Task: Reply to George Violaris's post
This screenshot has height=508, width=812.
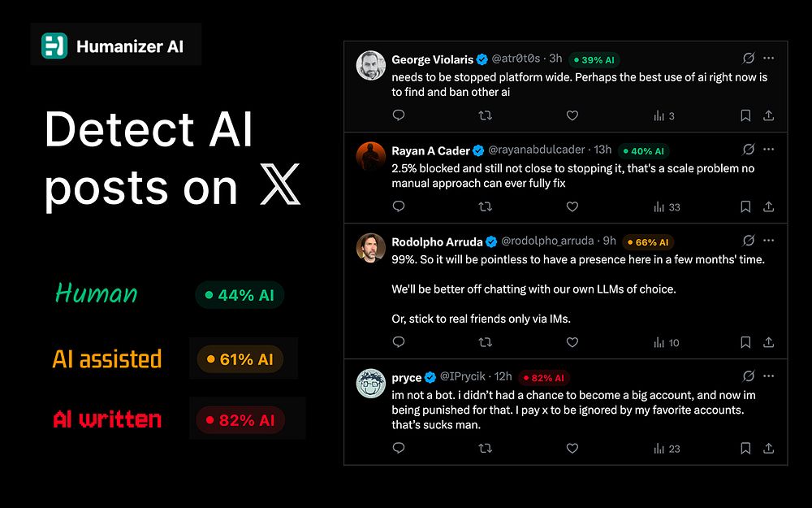Action: [x=398, y=115]
